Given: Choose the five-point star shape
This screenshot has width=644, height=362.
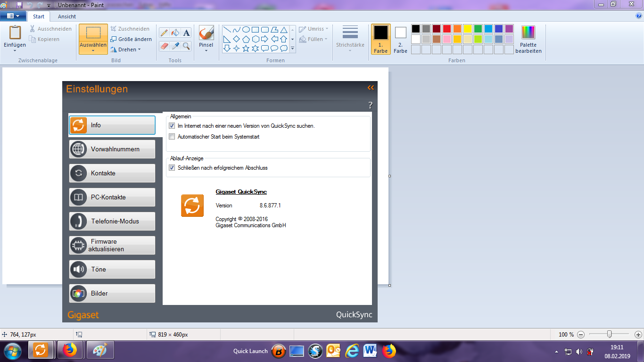Looking at the screenshot, I should pos(246,48).
